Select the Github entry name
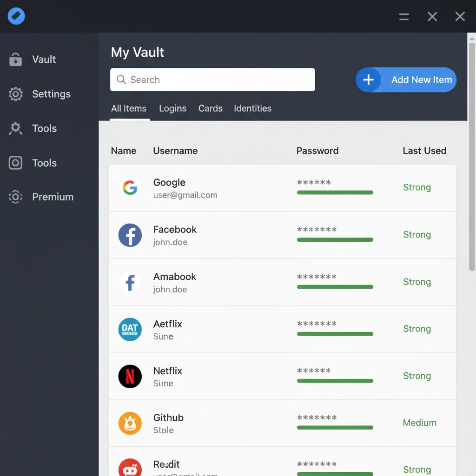The image size is (476, 476). point(168,418)
